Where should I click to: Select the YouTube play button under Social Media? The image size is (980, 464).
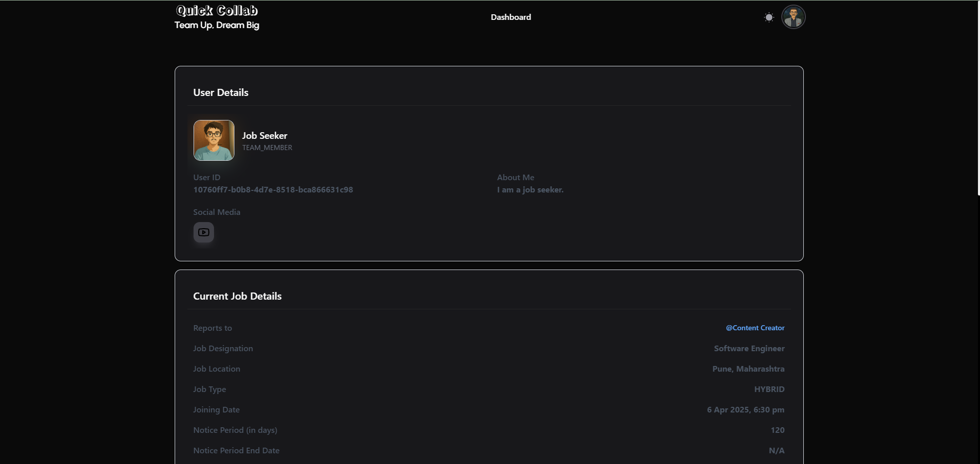(x=204, y=232)
